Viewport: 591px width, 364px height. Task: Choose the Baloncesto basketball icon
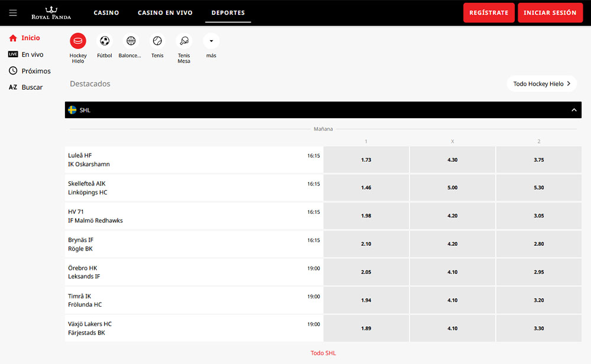point(131,41)
